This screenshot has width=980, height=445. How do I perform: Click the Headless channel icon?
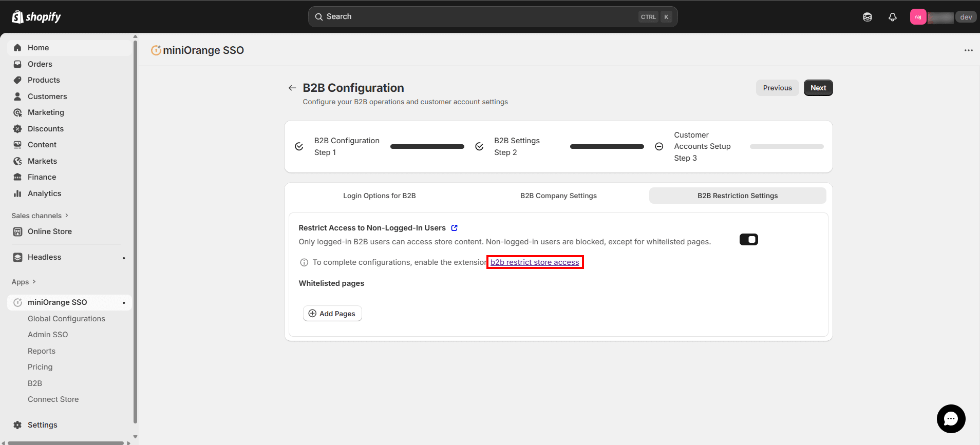[17, 257]
